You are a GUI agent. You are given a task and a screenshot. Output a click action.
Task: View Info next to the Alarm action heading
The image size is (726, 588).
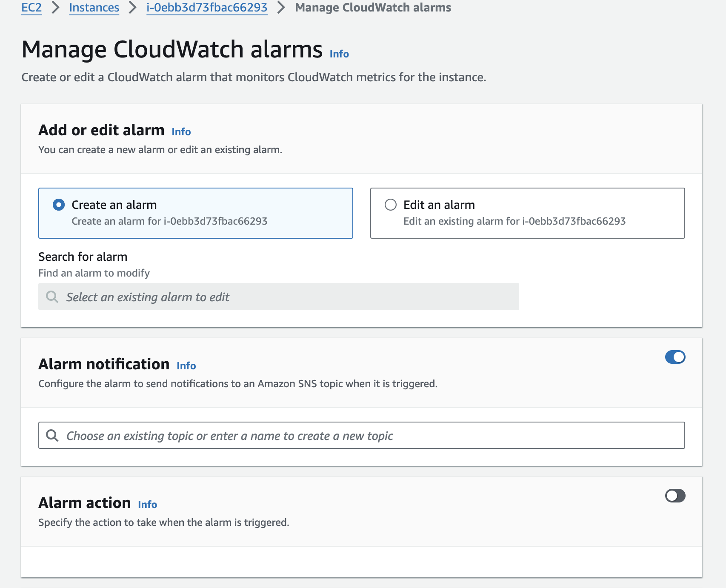[148, 505]
